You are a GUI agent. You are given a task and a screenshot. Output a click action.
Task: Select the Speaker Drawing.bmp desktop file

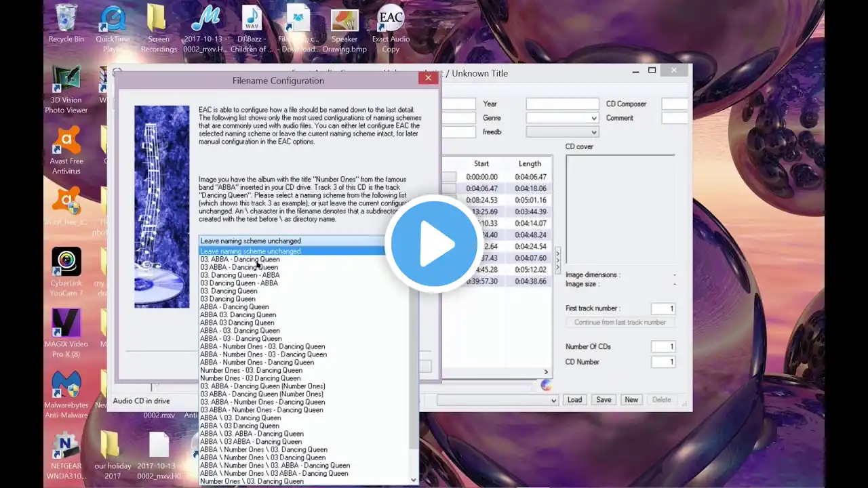[344, 30]
